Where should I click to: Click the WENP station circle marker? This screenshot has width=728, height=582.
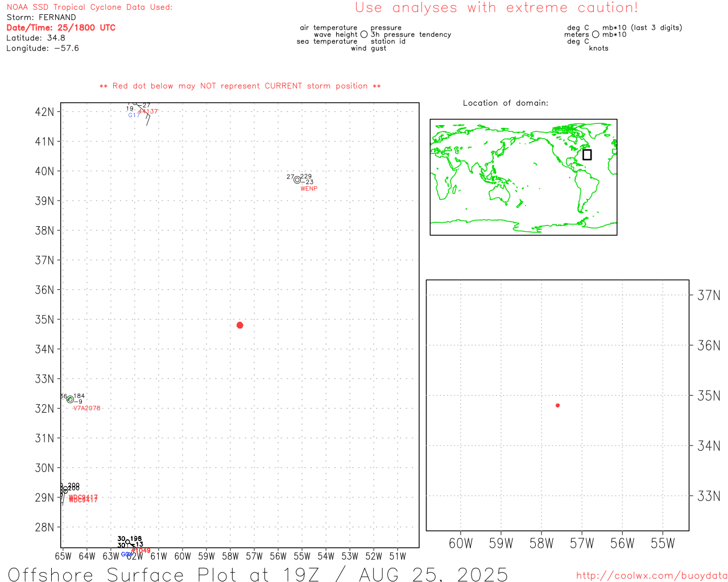coord(297,180)
